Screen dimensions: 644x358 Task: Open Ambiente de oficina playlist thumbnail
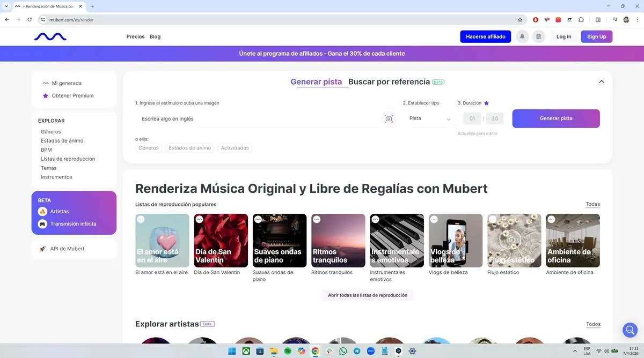click(573, 241)
